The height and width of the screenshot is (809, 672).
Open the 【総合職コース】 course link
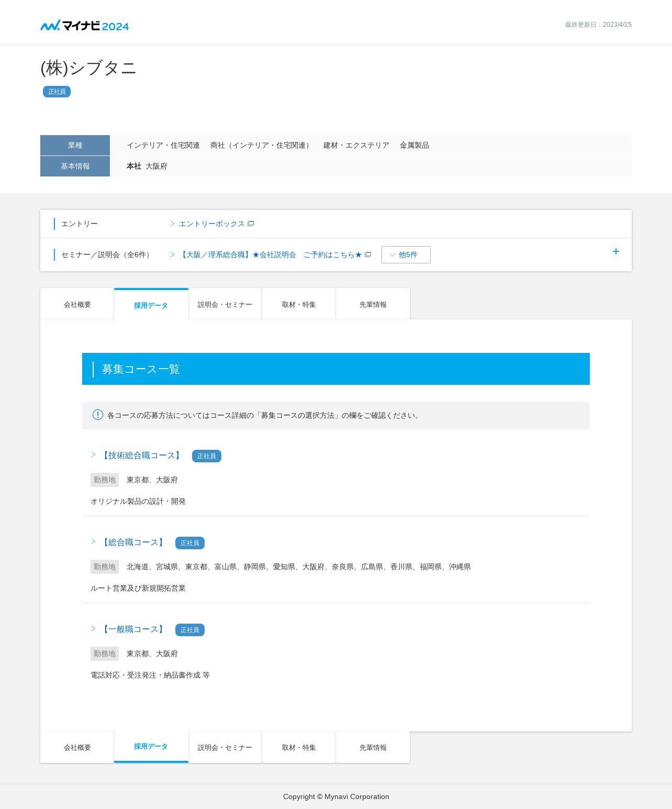point(133,542)
